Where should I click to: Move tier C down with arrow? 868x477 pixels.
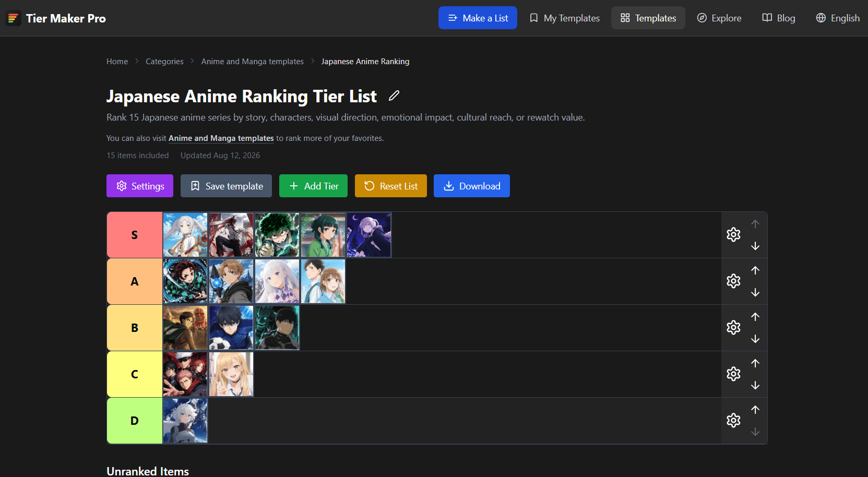point(755,385)
